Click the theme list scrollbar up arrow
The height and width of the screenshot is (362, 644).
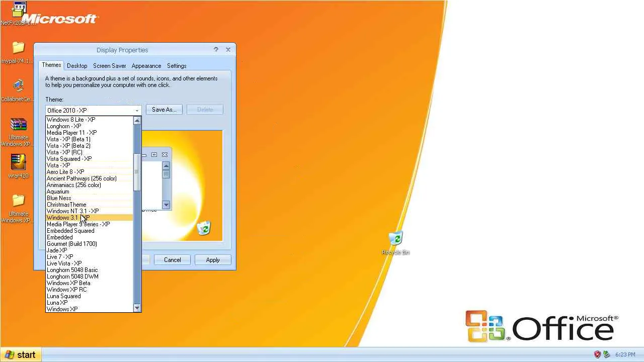(x=137, y=121)
